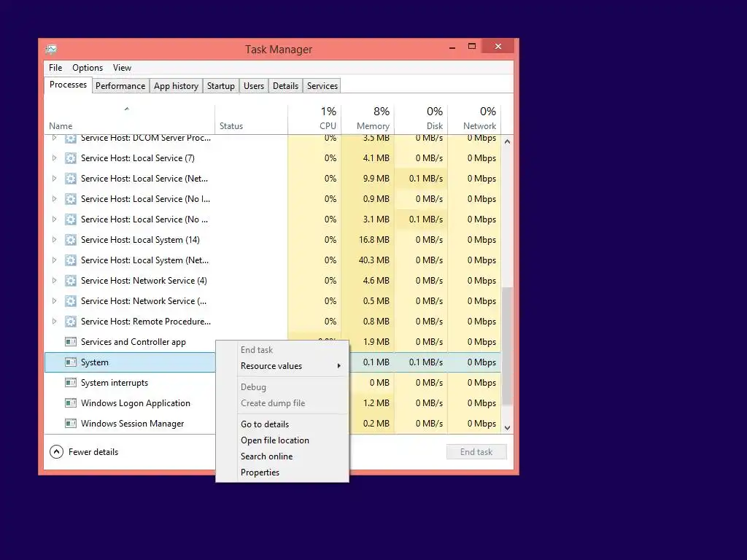Viewport: 747px width, 560px height.
Task: Click the Task Manager title bar icon
Action: 51,49
